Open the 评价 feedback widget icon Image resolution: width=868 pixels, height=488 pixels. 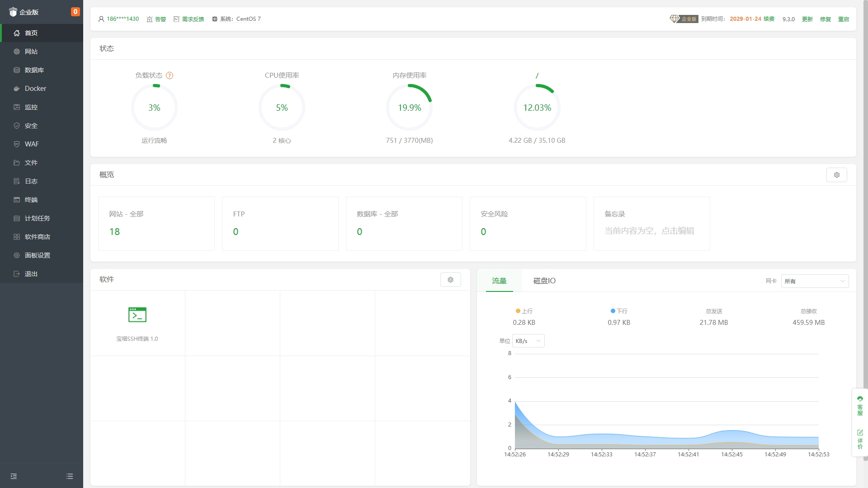click(x=860, y=439)
